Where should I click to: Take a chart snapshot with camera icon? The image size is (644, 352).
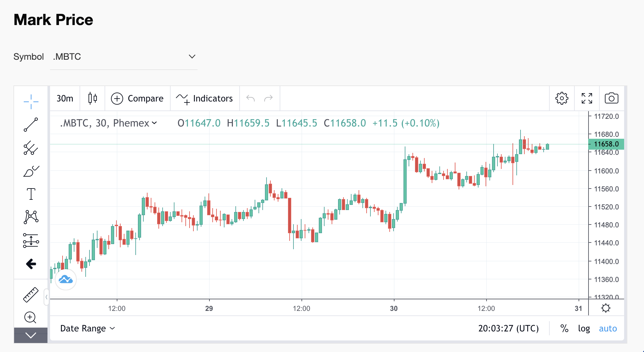[x=612, y=99]
